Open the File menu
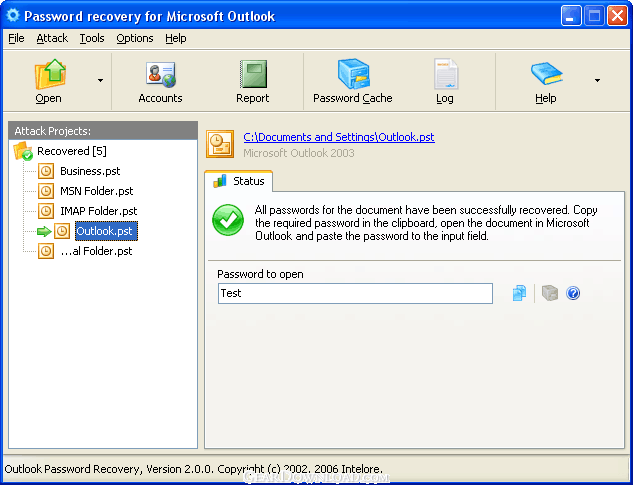Screen dimensions: 633x485 tap(17, 38)
